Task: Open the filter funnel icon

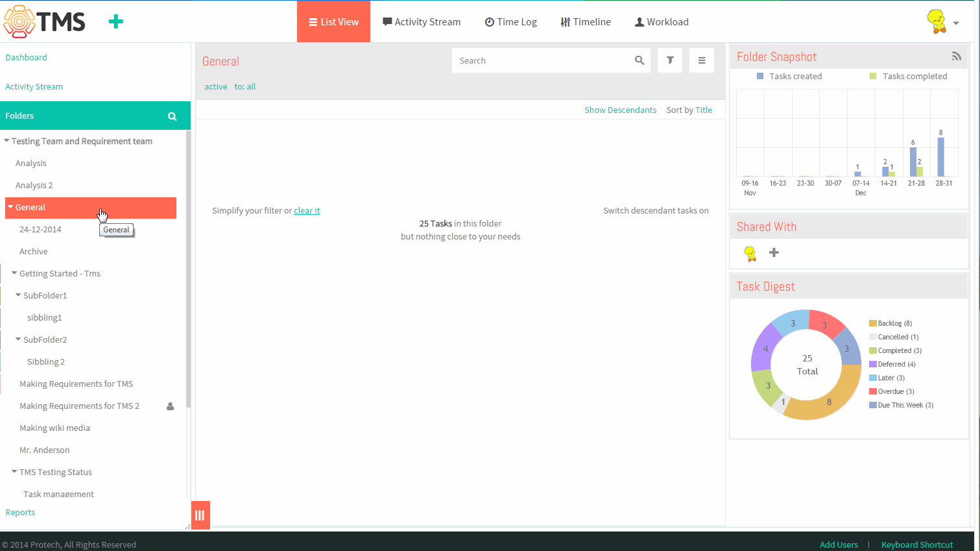Action: click(670, 60)
